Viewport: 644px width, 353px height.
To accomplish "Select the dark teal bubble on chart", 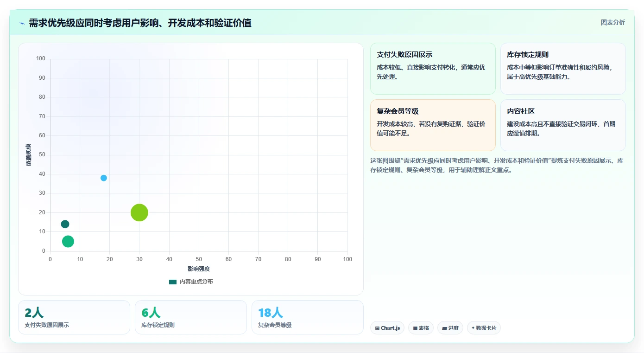I will tap(65, 224).
